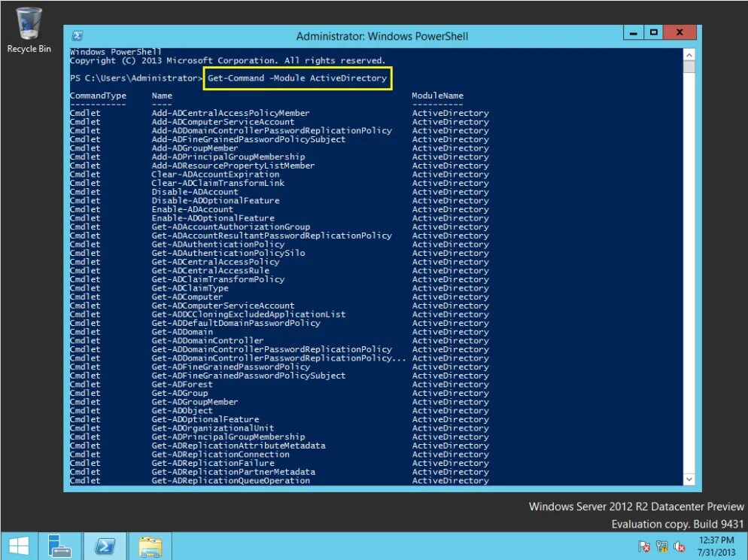Screen dimensions: 748x560
Task: Click Disable-ADAccount row
Action: (x=279, y=192)
